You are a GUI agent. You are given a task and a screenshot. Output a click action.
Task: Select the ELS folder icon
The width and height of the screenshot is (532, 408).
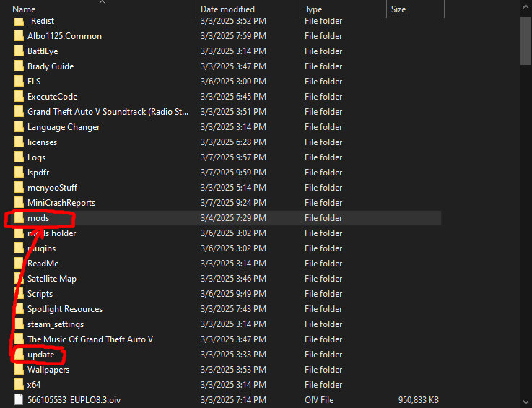[19, 82]
